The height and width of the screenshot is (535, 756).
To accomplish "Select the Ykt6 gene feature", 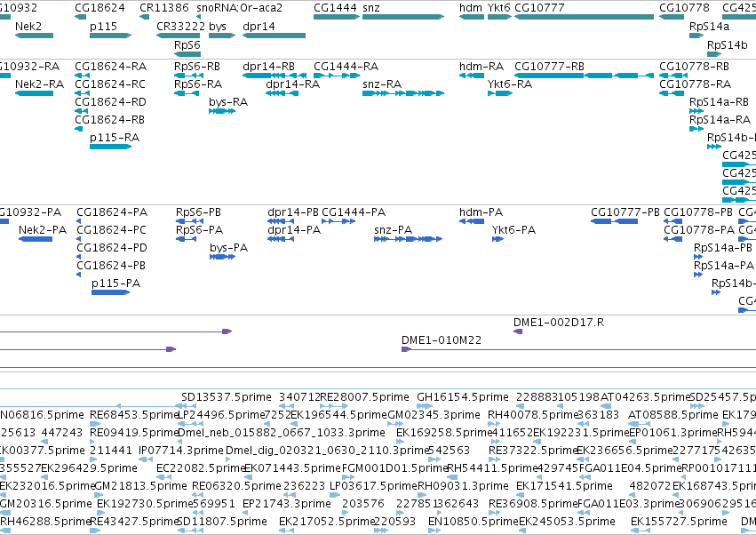I will pyautogui.click(x=499, y=17).
